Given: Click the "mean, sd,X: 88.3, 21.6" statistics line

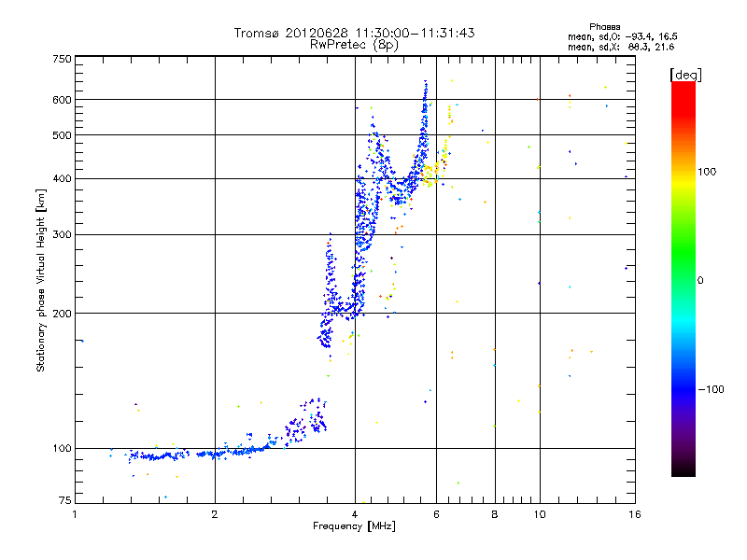Looking at the screenshot, I should pos(621,47).
